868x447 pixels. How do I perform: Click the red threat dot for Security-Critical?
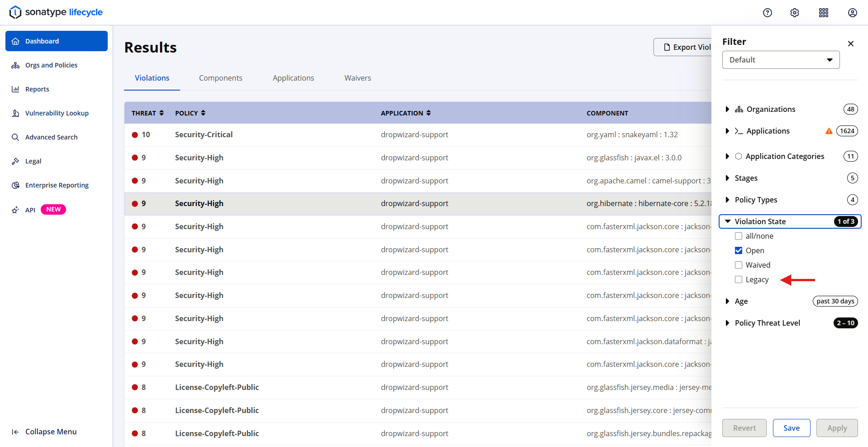click(x=135, y=135)
